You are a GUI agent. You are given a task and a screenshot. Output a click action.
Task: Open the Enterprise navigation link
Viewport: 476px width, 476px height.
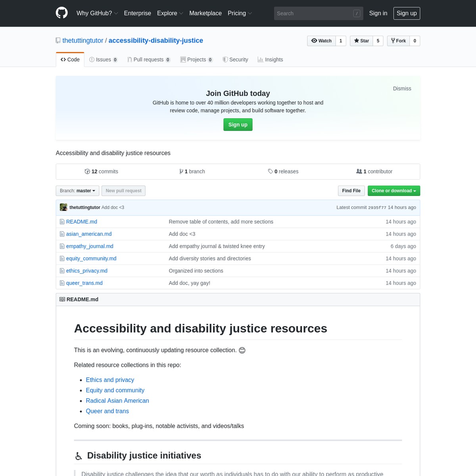(x=138, y=13)
